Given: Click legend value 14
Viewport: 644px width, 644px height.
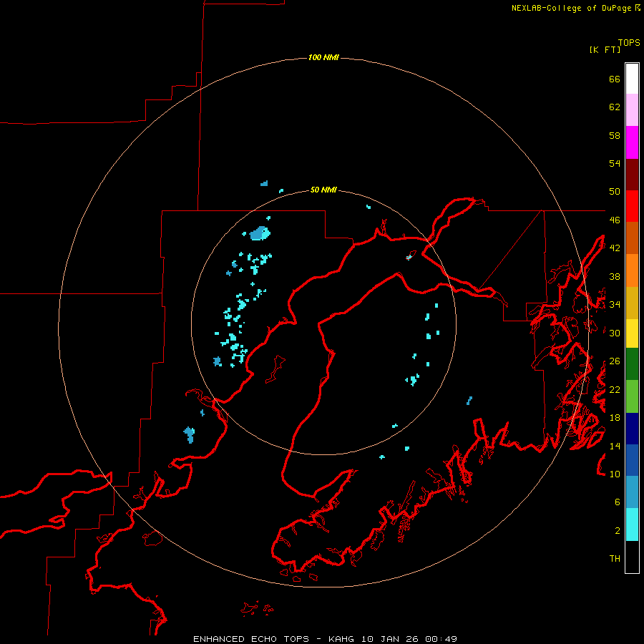Looking at the screenshot, I should click(x=615, y=446).
